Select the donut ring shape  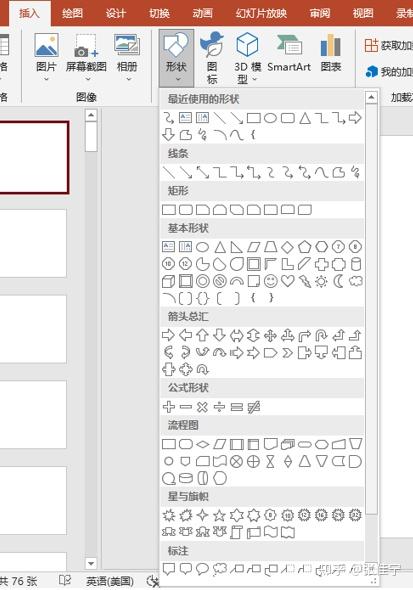pyautogui.click(x=202, y=281)
